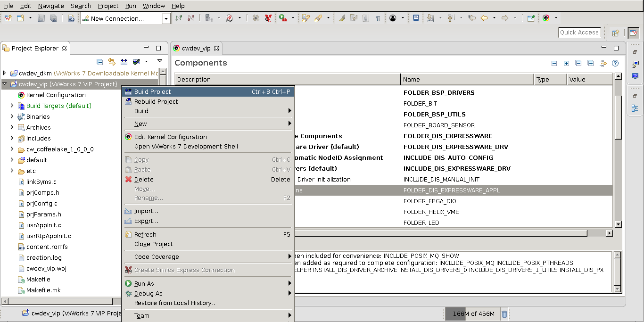
Task: Open the New Connection combo dropdown arrow
Action: point(166,18)
